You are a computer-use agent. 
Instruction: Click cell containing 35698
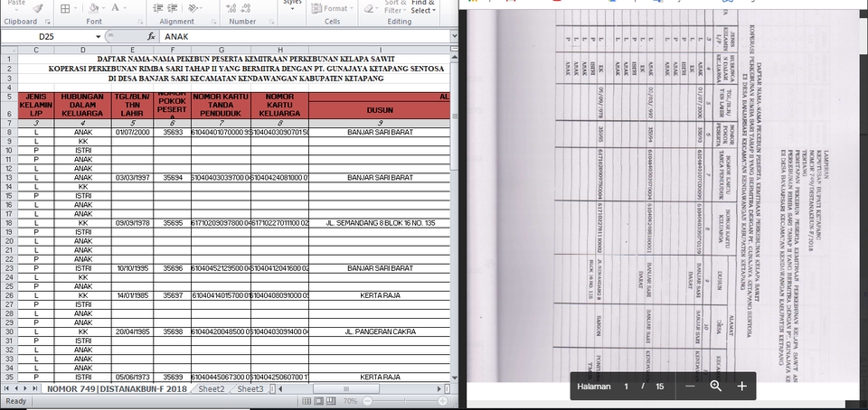pos(172,332)
